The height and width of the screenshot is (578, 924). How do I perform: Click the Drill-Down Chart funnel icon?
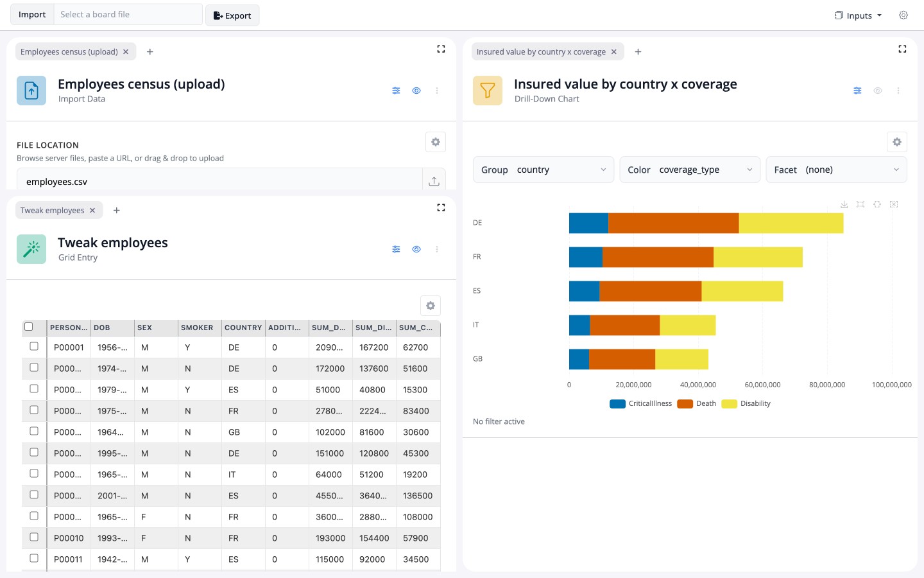(x=488, y=91)
